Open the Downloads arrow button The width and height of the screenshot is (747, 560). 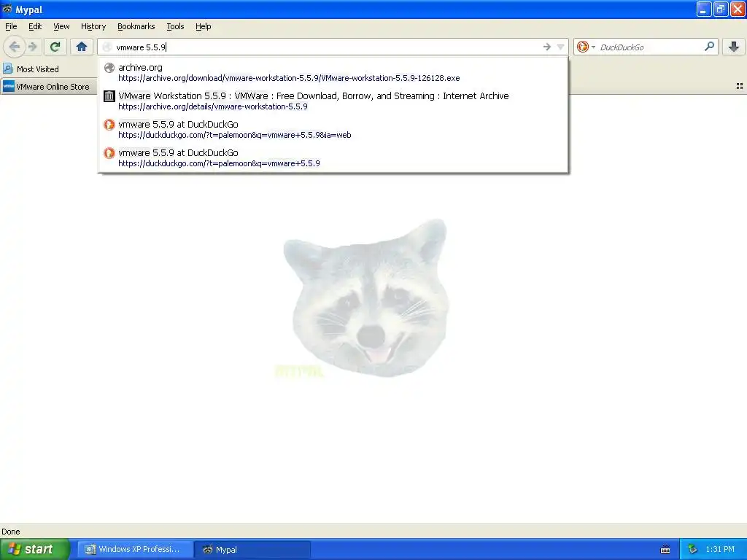point(734,47)
